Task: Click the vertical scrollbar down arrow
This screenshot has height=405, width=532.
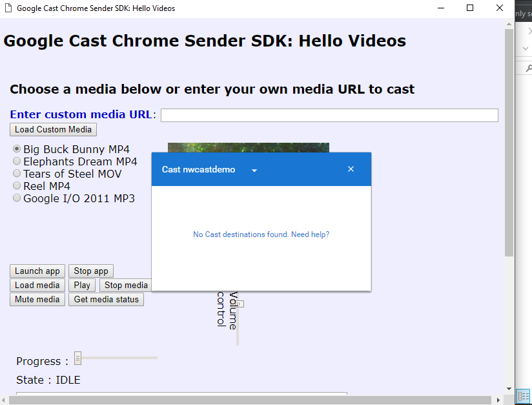Action: (509, 389)
